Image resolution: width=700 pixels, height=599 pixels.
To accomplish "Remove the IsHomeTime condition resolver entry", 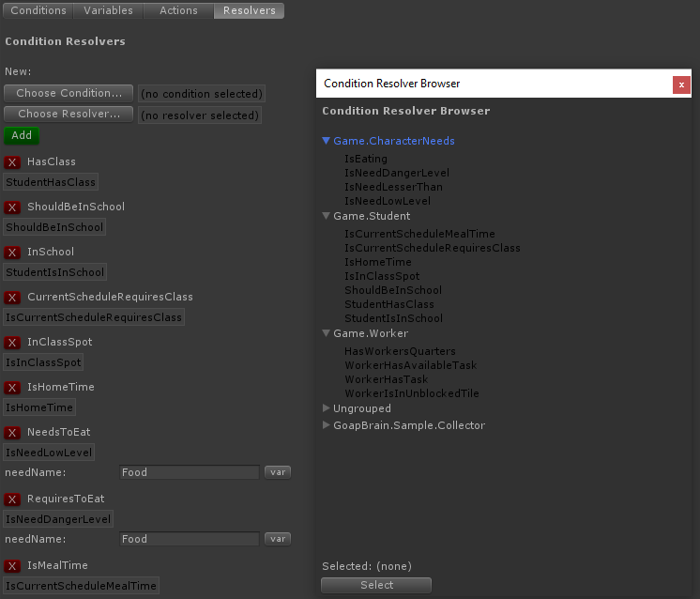I will coord(12,388).
